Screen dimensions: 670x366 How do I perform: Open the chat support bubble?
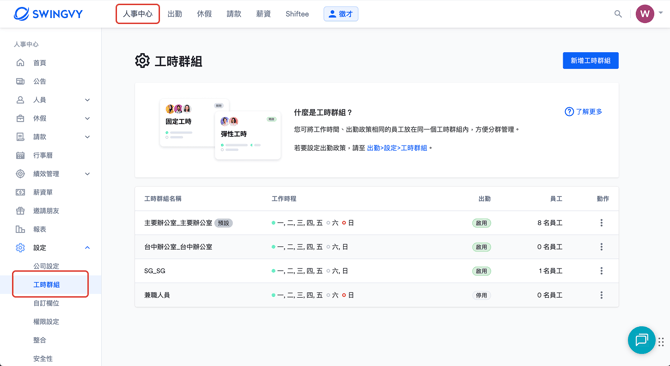[641, 340]
